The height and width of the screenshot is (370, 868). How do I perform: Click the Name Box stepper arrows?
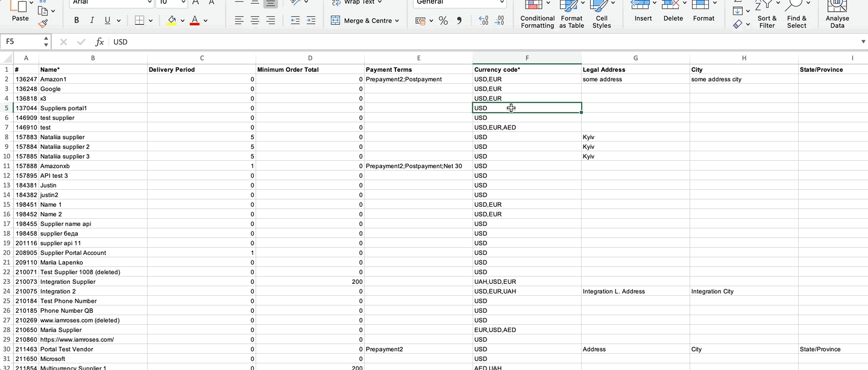click(x=46, y=42)
